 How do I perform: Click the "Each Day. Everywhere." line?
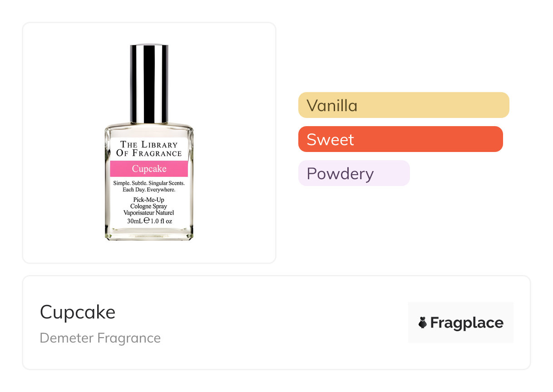pos(149,190)
